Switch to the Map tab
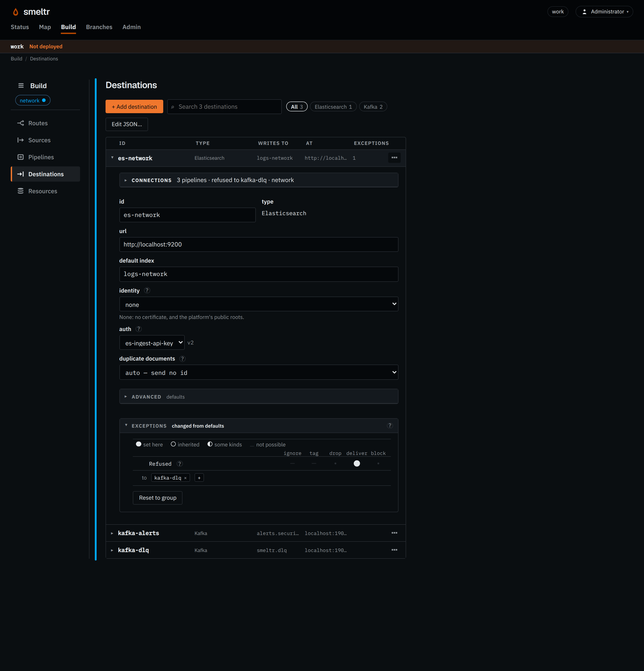Viewport: 644px width, 671px height. click(45, 27)
